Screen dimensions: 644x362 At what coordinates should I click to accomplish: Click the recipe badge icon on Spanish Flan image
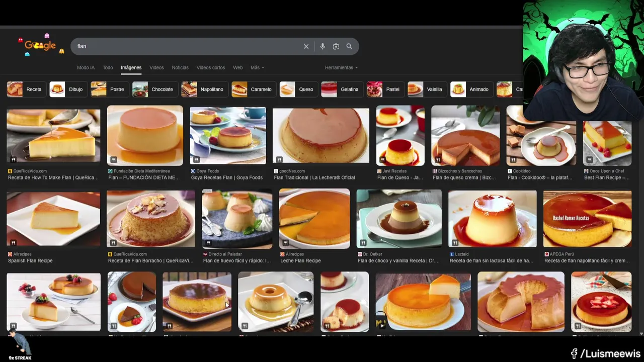tap(14, 243)
